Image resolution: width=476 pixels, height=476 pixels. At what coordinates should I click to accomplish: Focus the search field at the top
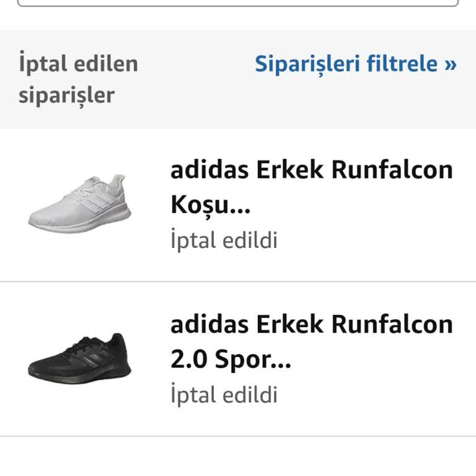[x=238, y=2]
